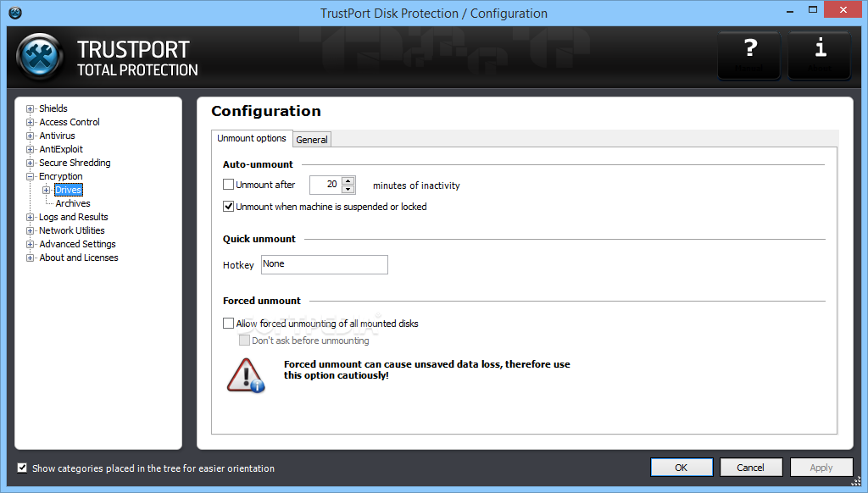Enable Allow forced unmounting of all mounted disks
The height and width of the screenshot is (493, 868).
click(x=228, y=323)
